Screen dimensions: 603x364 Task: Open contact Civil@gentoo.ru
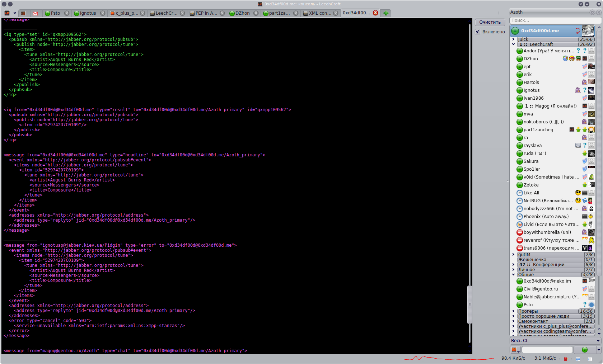[555, 289]
